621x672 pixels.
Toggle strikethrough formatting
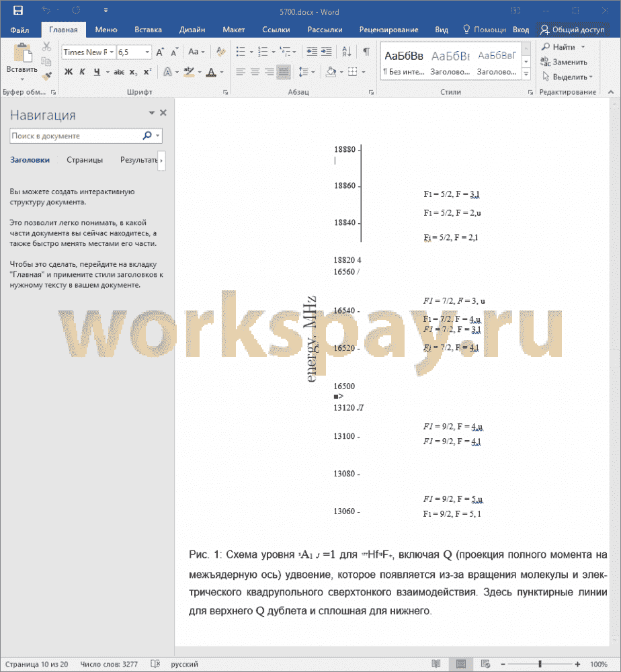point(119,72)
